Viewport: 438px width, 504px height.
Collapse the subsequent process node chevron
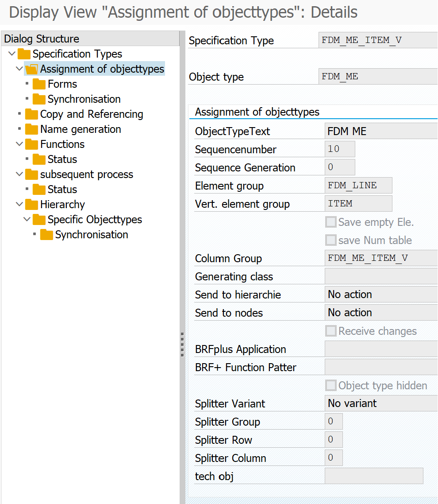(x=19, y=174)
